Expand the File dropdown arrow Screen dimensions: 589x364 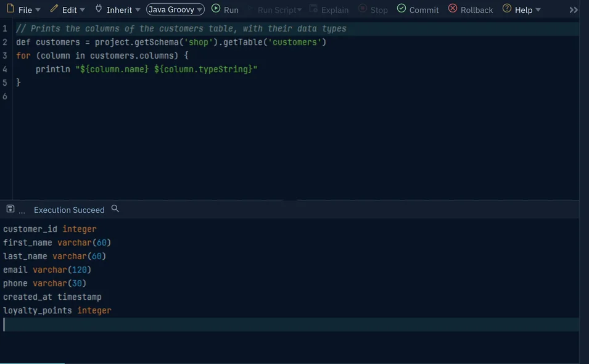(x=38, y=10)
